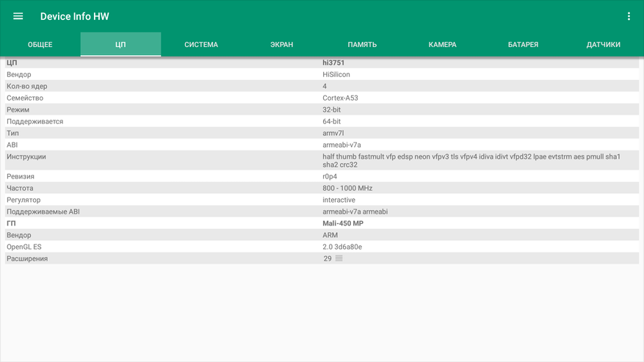Select the Инструкции row with CPU features
This screenshot has height=362, width=644.
point(322,160)
